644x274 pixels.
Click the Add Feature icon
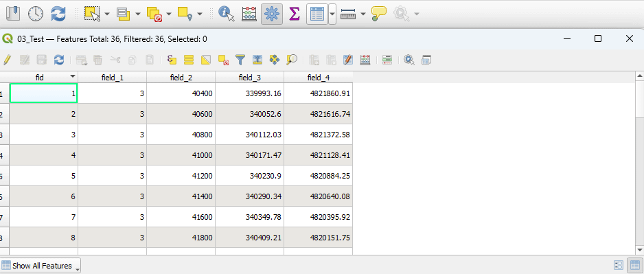[81, 60]
